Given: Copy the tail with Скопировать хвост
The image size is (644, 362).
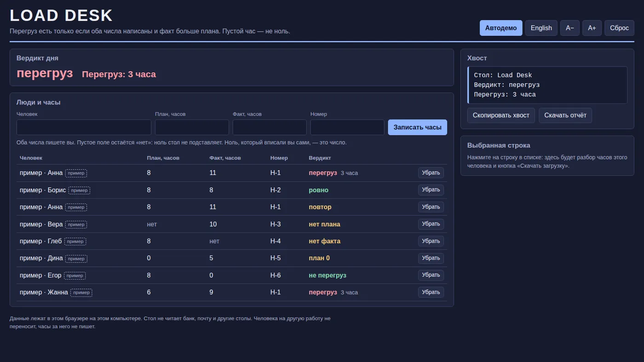Looking at the screenshot, I should [x=501, y=115].
